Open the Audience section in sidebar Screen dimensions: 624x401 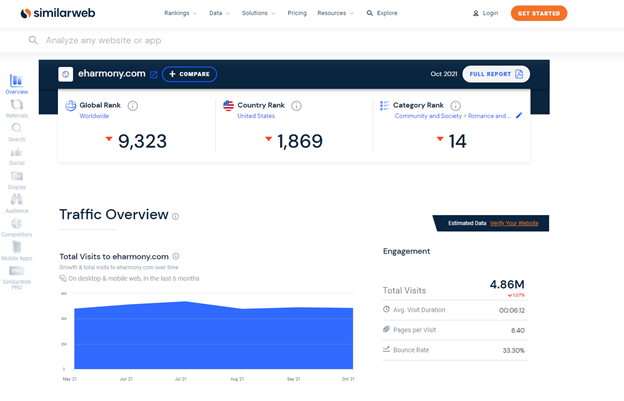[x=17, y=203]
